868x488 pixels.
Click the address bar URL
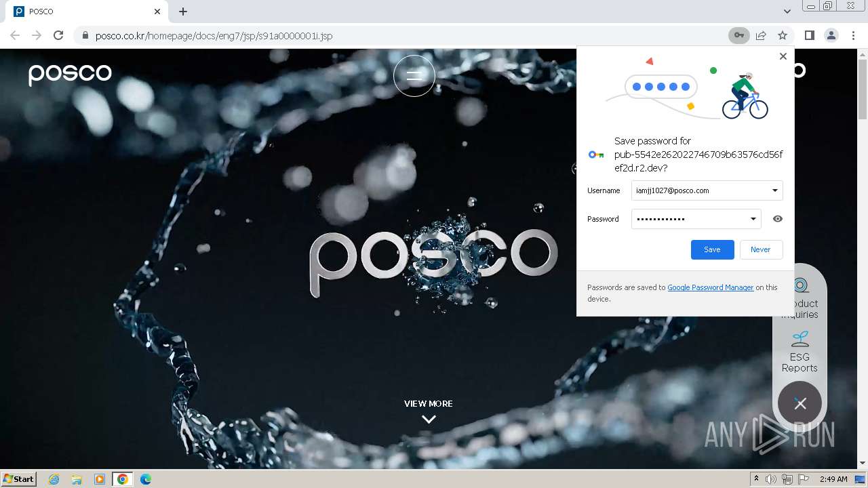214,36
